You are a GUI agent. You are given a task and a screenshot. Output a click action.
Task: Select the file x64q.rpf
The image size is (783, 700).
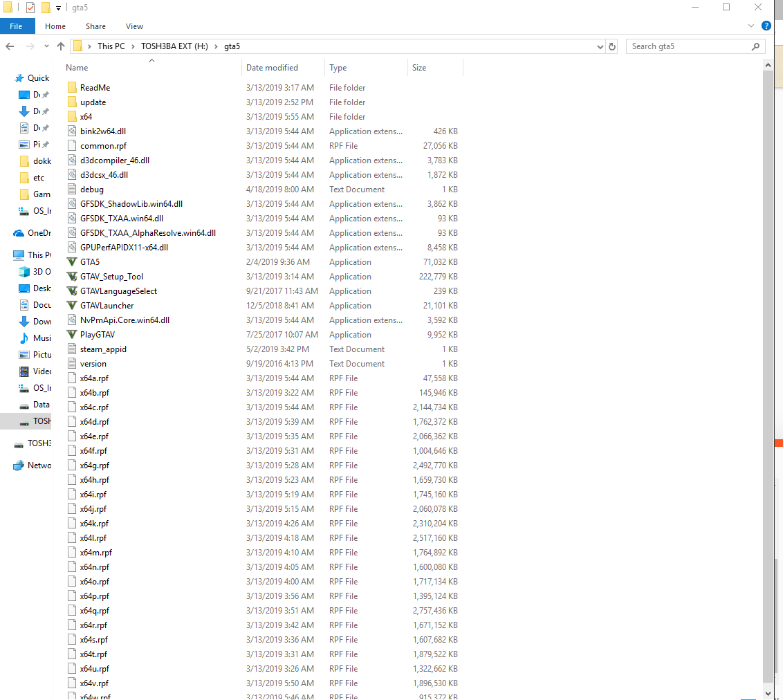[x=95, y=611]
